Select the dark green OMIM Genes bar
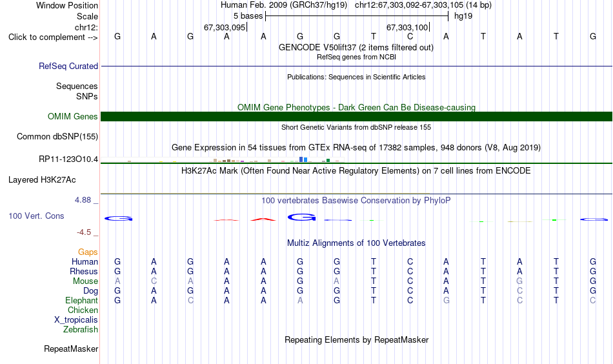613x364 pixels. (x=356, y=117)
